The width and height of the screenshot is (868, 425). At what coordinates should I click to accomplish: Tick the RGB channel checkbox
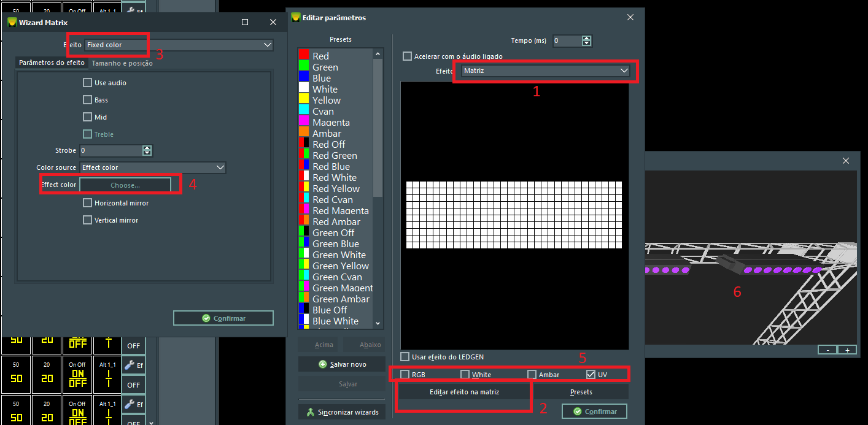pos(405,374)
